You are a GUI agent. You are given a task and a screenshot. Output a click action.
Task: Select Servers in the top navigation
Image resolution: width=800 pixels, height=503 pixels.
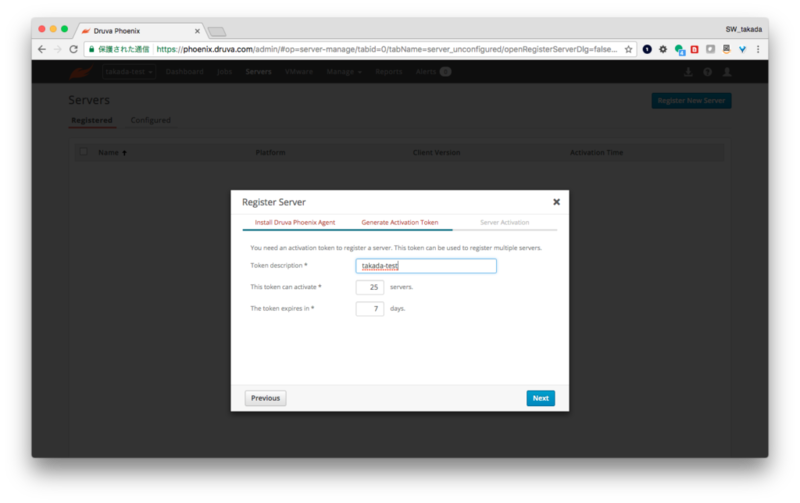[x=258, y=72]
